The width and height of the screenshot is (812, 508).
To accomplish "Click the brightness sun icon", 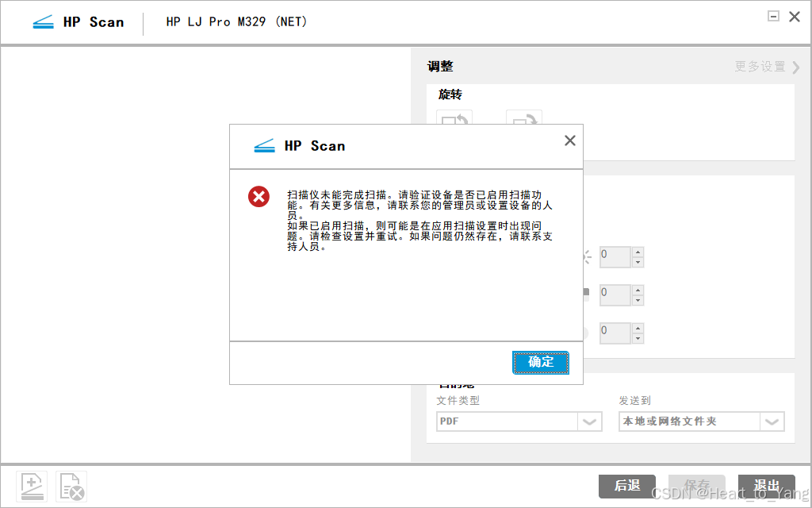I will pos(588,257).
